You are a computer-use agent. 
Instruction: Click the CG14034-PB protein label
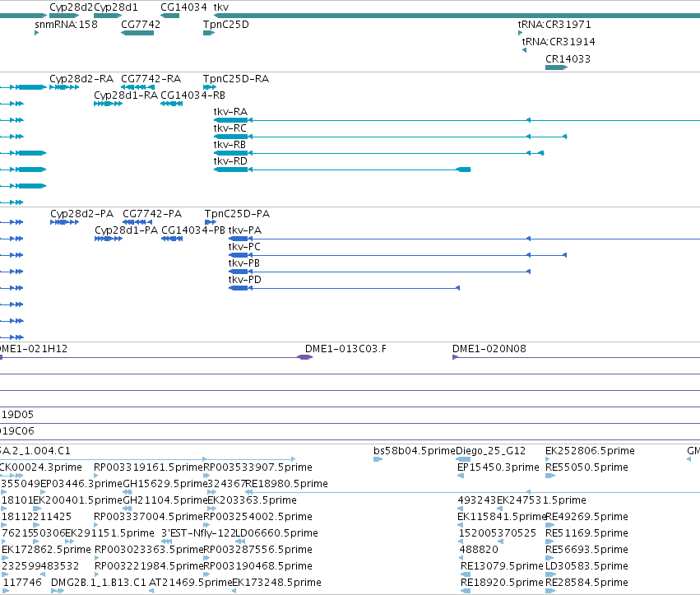click(193, 230)
